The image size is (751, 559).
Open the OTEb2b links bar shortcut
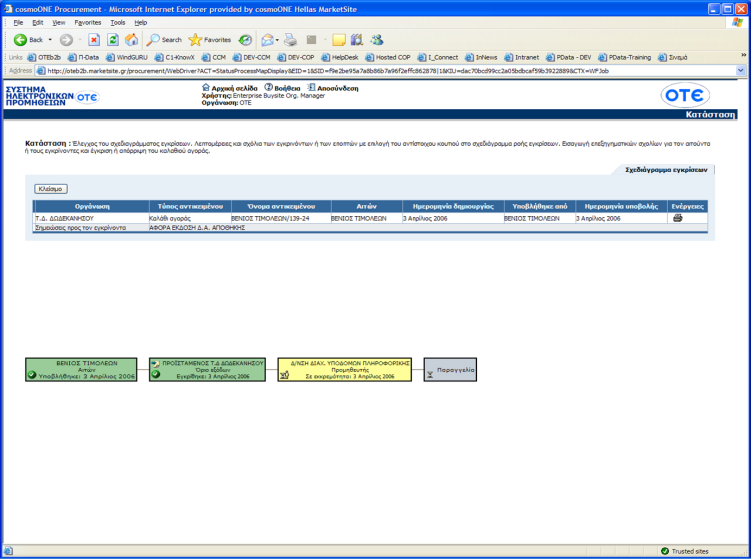pyautogui.click(x=45, y=57)
